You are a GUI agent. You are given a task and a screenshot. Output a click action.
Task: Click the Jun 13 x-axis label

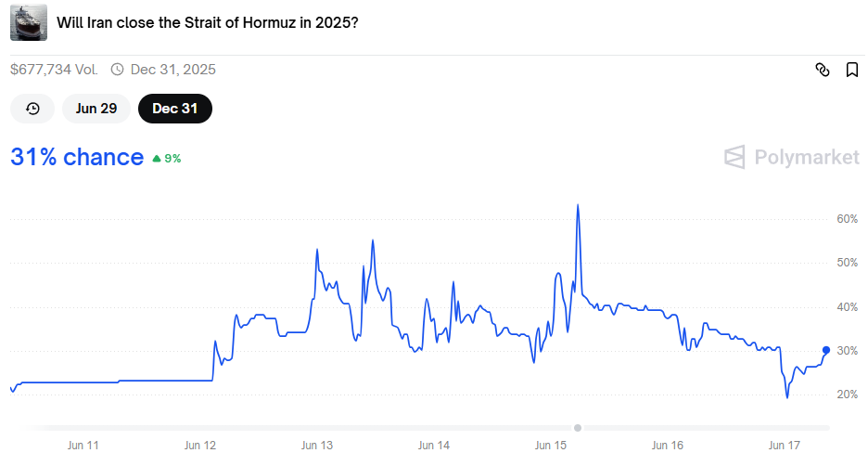[x=317, y=446]
